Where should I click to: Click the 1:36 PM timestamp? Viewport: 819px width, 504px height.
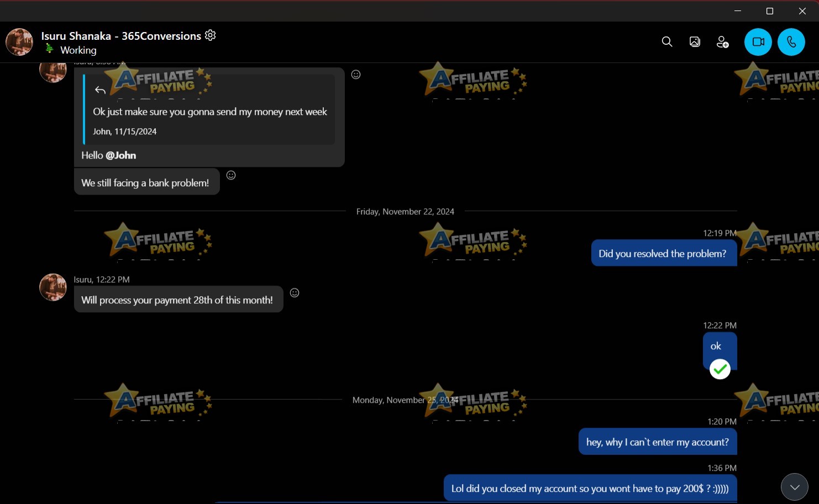coord(722,468)
